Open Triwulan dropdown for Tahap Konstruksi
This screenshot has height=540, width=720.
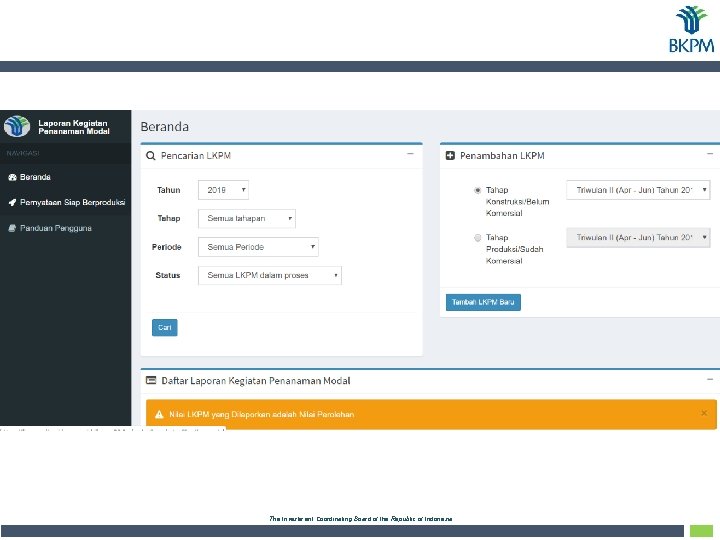pyautogui.click(x=638, y=190)
